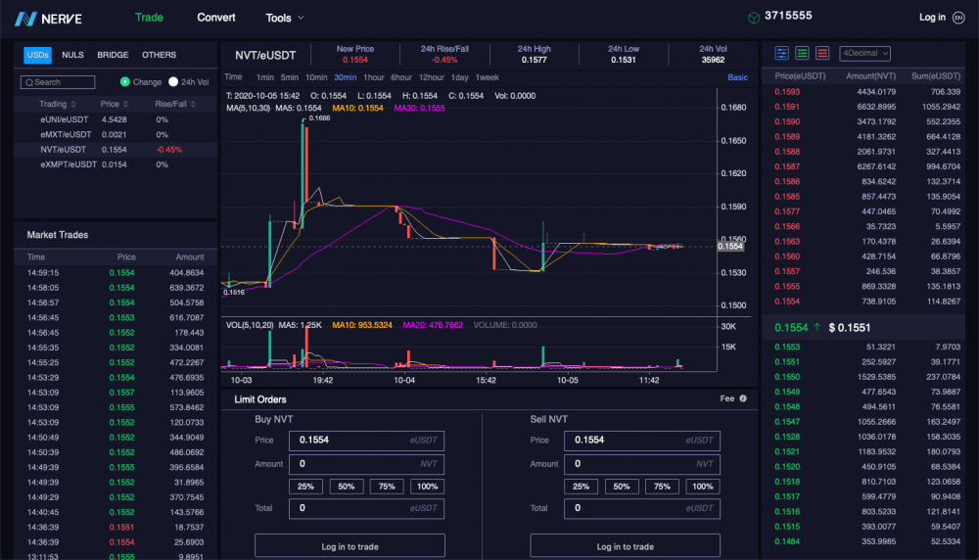Click the block height cube icon
Image resolution: width=979 pixels, height=560 pixels.
pyautogui.click(x=754, y=18)
